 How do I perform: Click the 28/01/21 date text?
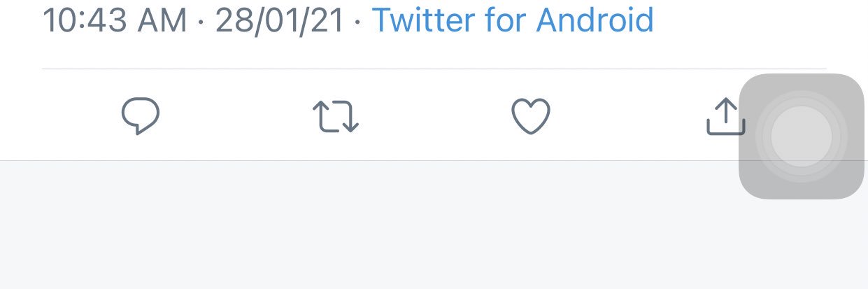(280, 21)
